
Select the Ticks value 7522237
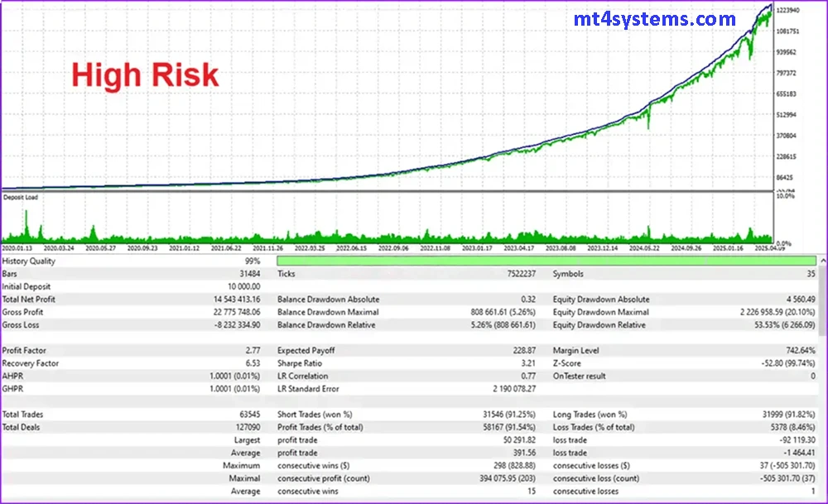pyautogui.click(x=520, y=273)
